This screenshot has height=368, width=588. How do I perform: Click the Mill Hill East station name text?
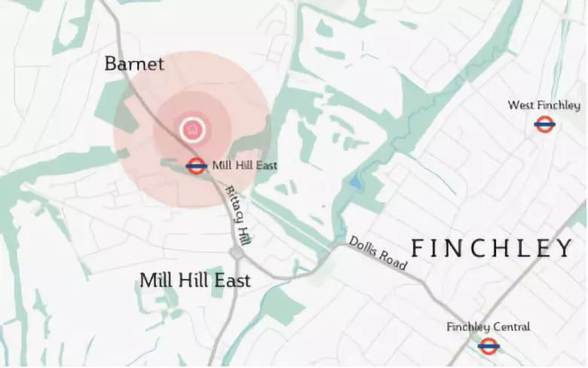(244, 165)
